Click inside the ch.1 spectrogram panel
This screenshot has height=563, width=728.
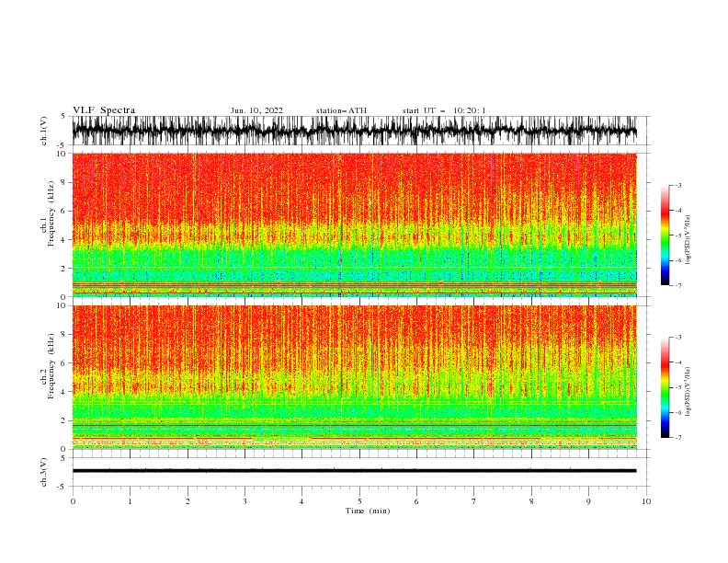click(354, 224)
